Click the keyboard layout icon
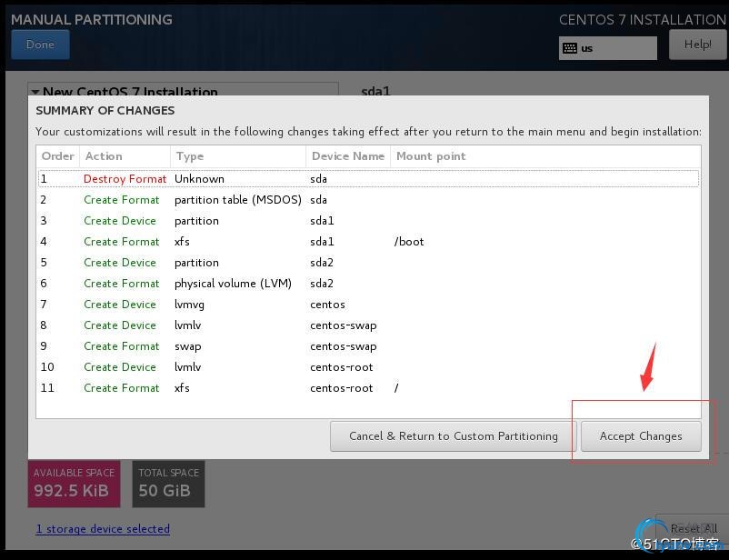Viewport: 729px width, 560px height. [x=570, y=48]
